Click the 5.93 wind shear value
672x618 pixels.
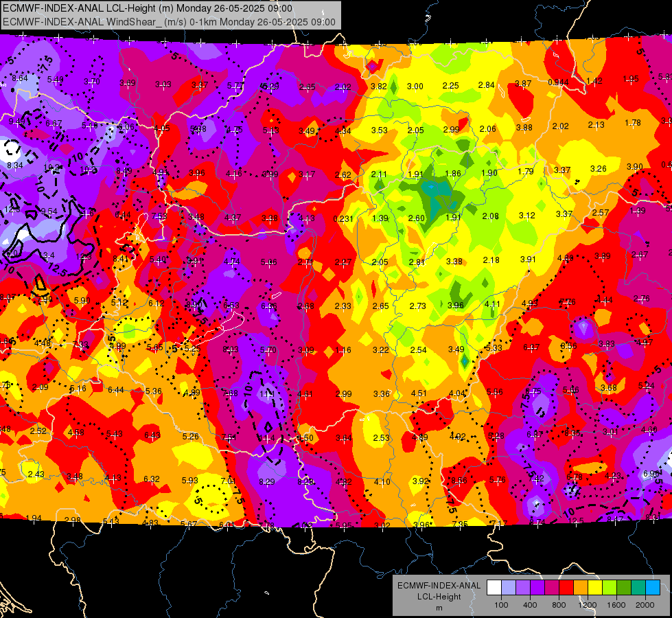(190, 481)
